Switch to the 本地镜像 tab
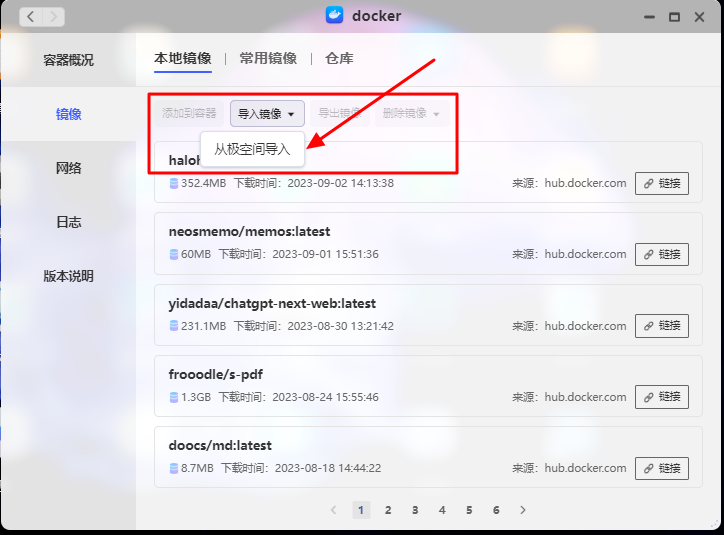The height and width of the screenshot is (535, 724). tap(183, 59)
